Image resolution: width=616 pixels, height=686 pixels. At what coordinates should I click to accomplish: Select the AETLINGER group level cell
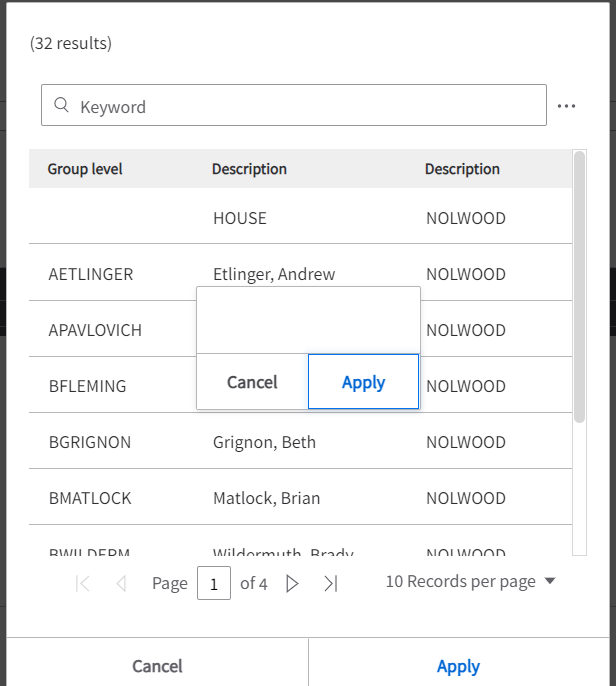(x=91, y=274)
